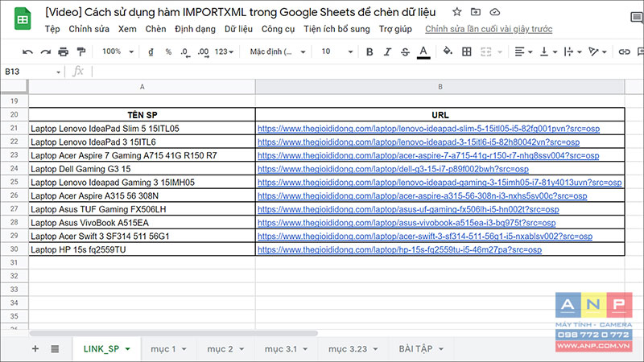Open the Xem menu
Viewport: 644px width, 362px height.
[127, 29]
